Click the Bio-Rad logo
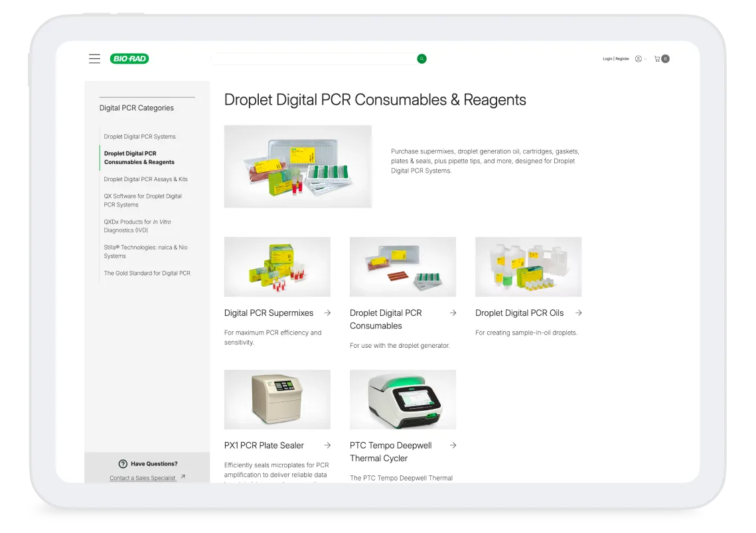 pyautogui.click(x=130, y=58)
